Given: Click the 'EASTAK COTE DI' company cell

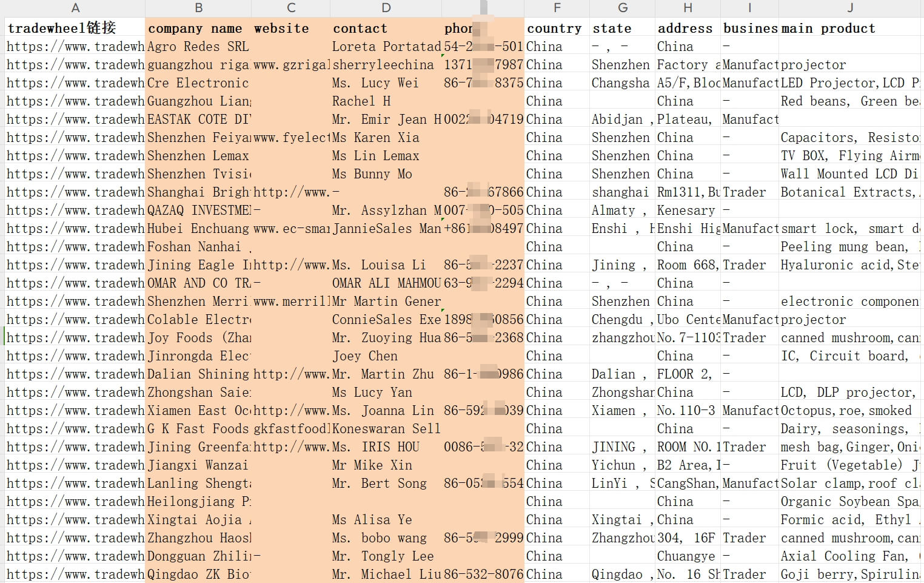Looking at the screenshot, I should point(198,119).
